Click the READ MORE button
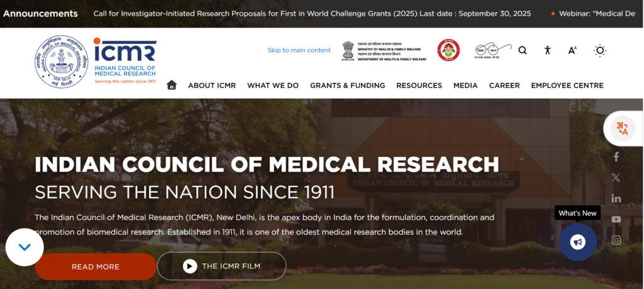The height and width of the screenshot is (289, 644). coord(96,267)
